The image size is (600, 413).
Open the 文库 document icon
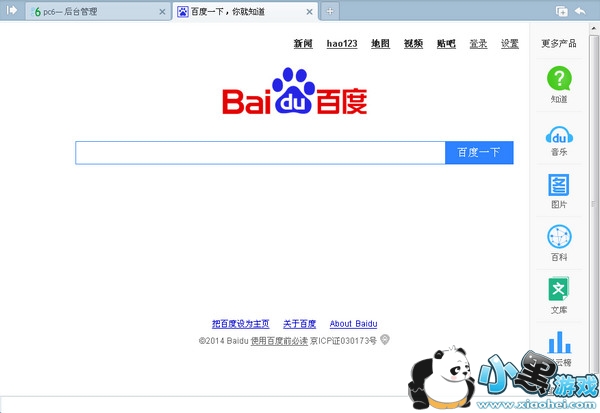point(559,289)
